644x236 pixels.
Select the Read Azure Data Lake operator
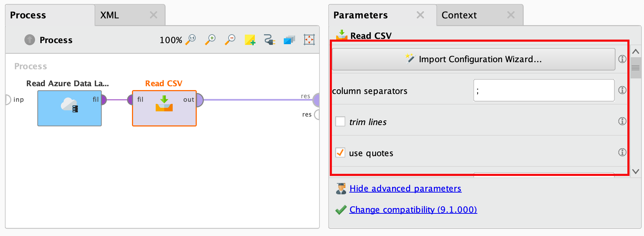point(70,108)
